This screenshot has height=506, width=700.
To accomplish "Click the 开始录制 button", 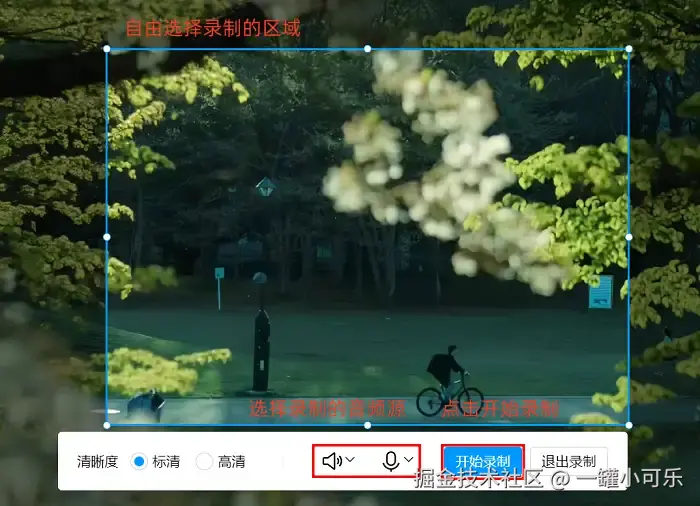I will coord(483,461).
